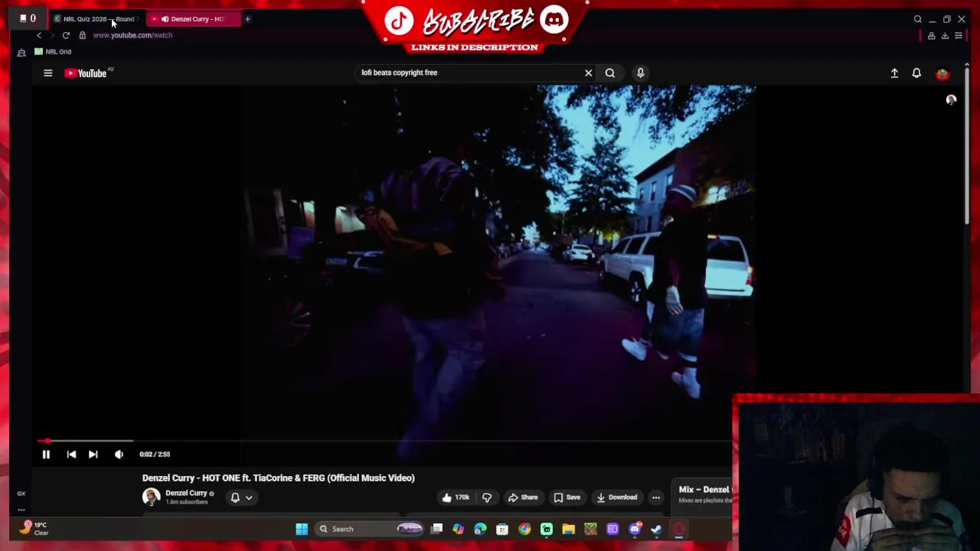980x551 pixels.
Task: Toggle the channel notification bell
Action: (x=235, y=497)
